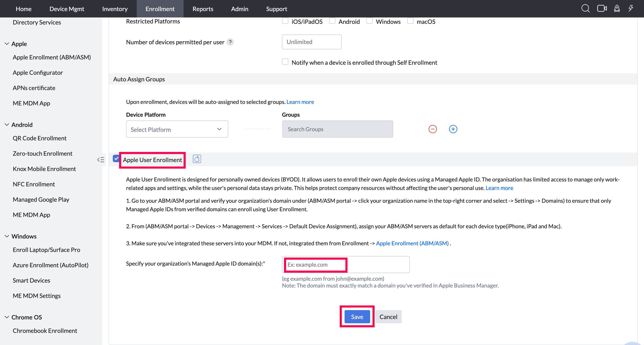
Task: Enable notify on Self Enrollment checkbox
Action: [285, 62]
